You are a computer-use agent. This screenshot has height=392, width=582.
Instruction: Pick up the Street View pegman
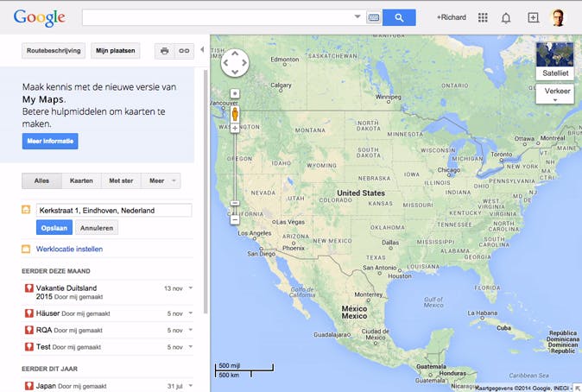tap(234, 113)
